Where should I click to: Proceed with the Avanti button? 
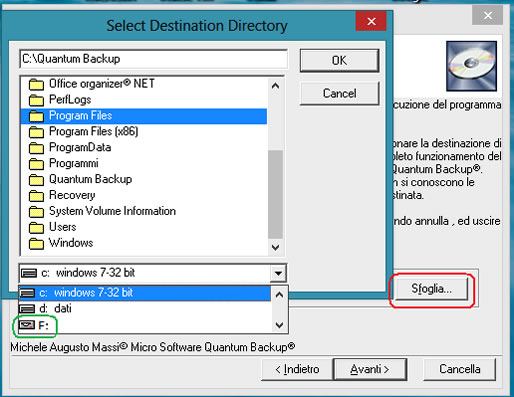370,370
